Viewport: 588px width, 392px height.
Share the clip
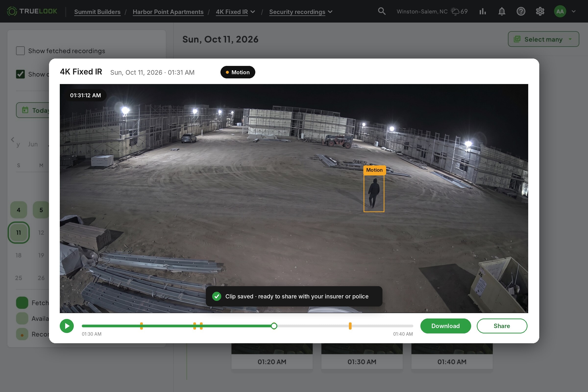click(502, 326)
